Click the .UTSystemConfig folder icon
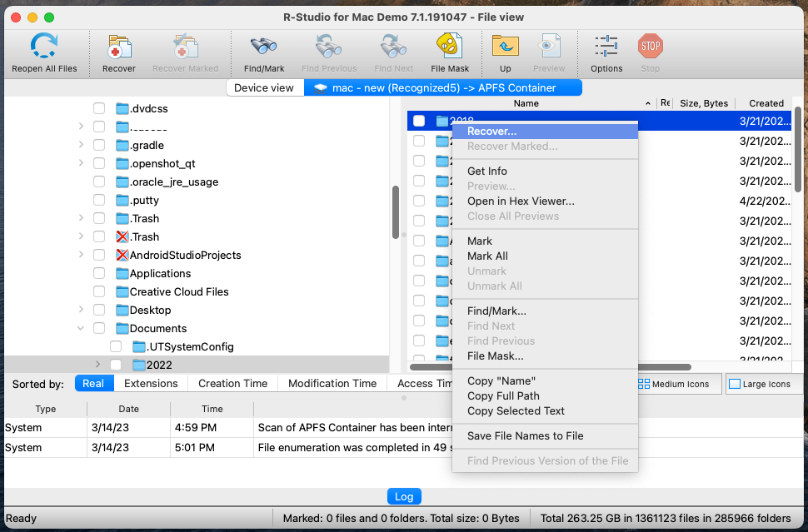Screen dimensions: 808x532 click(x=138, y=346)
